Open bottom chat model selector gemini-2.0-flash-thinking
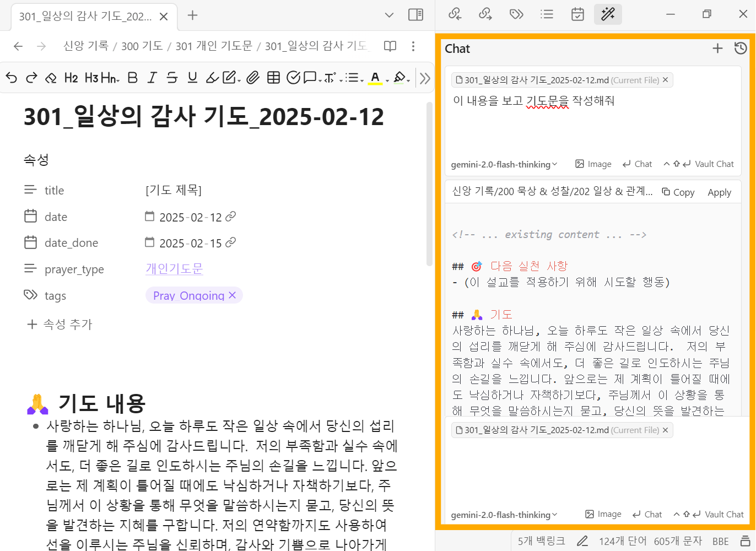This screenshot has width=756, height=551. [504, 515]
